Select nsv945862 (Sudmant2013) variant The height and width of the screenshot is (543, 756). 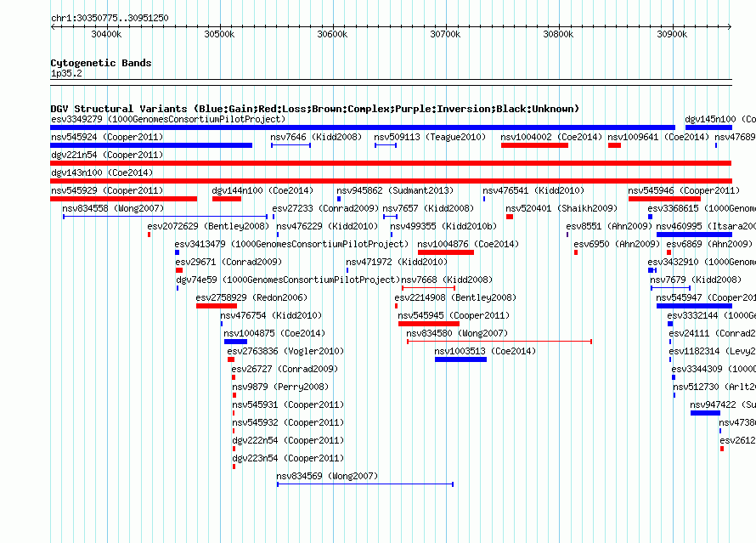395,190
